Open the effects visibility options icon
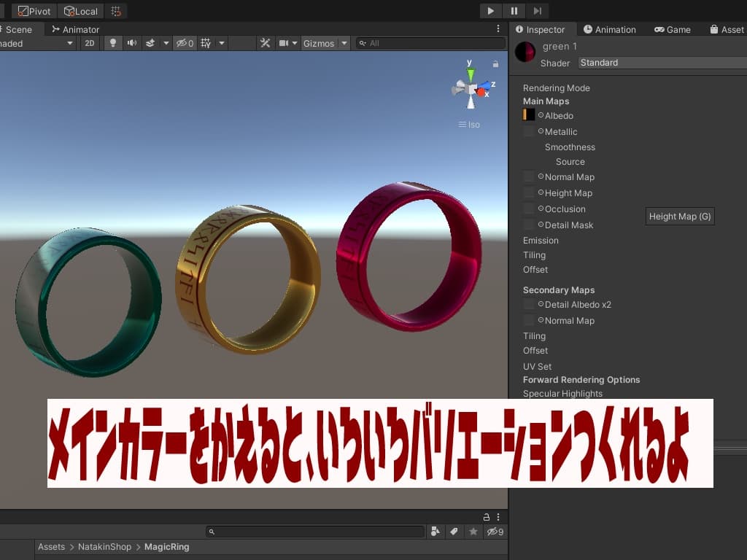747x560 pixels. click(150, 43)
